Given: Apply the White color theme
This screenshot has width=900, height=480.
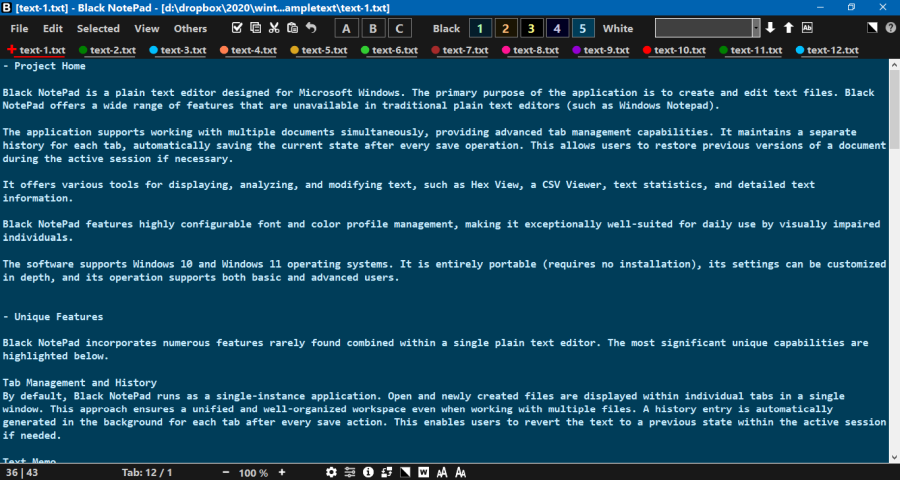Looking at the screenshot, I should tap(618, 28).
